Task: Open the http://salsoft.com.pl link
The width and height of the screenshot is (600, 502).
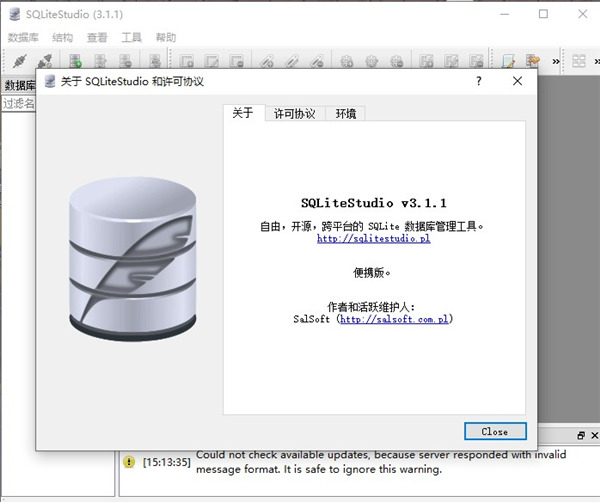Action: (x=395, y=319)
